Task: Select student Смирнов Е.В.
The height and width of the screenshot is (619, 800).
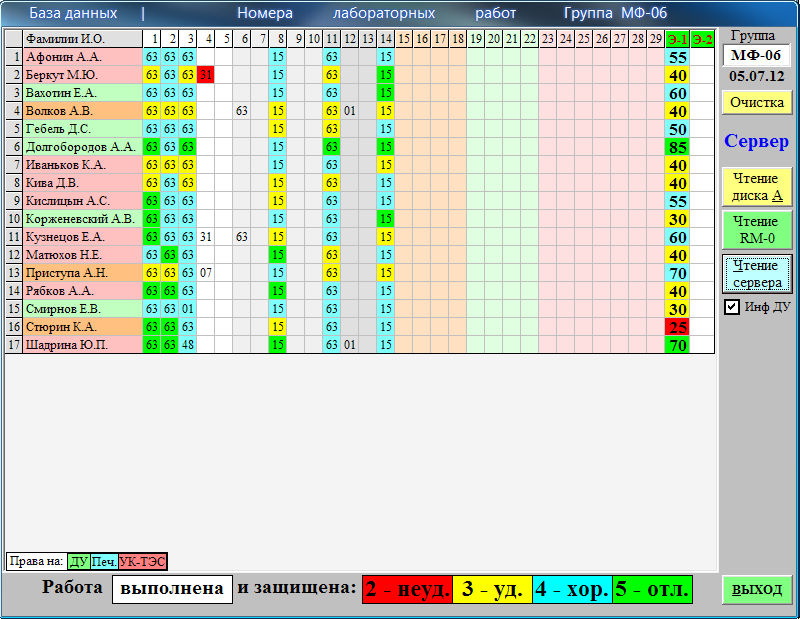Action: click(83, 309)
